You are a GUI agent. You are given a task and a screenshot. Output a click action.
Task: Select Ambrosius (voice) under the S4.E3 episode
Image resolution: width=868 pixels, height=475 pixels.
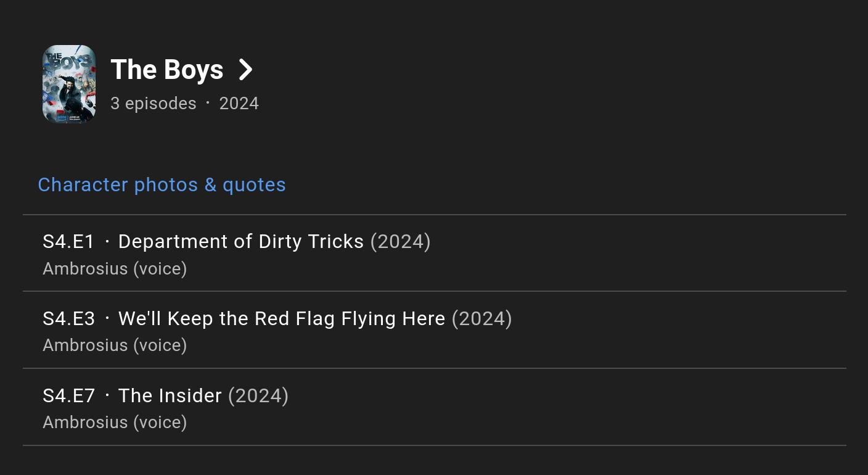pyautogui.click(x=115, y=345)
